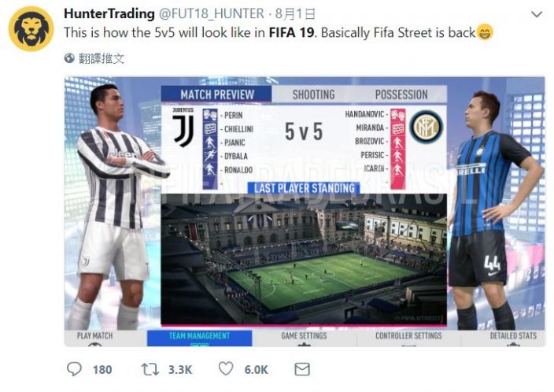Switch to the Shooting tab
Image resolution: width=554 pixels, height=392 pixels.
tap(313, 94)
